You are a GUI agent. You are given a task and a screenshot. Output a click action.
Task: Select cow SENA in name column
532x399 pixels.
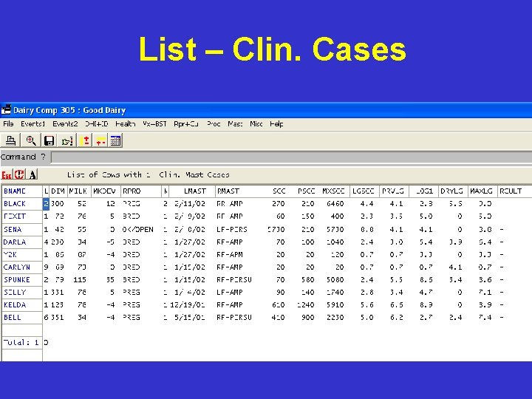click(x=22, y=229)
